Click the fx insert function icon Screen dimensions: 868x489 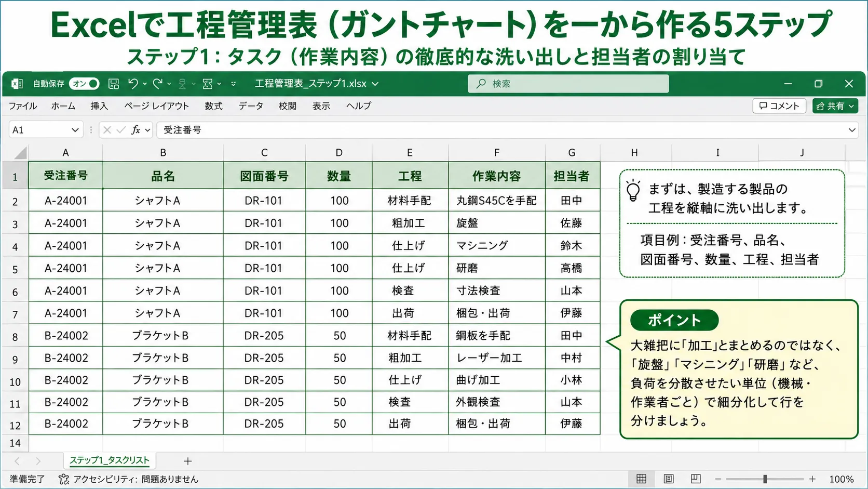(136, 130)
